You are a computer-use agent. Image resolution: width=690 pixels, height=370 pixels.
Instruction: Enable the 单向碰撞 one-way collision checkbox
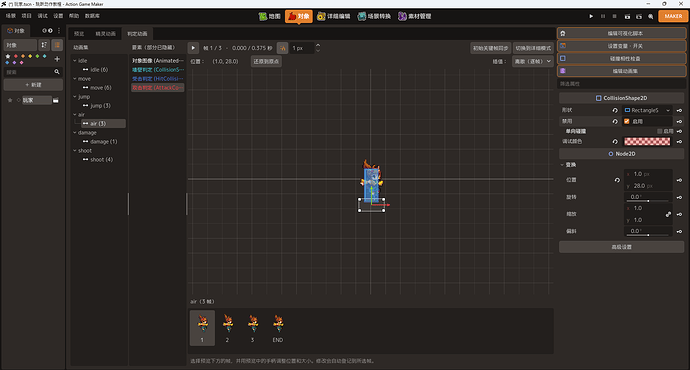[x=659, y=131]
